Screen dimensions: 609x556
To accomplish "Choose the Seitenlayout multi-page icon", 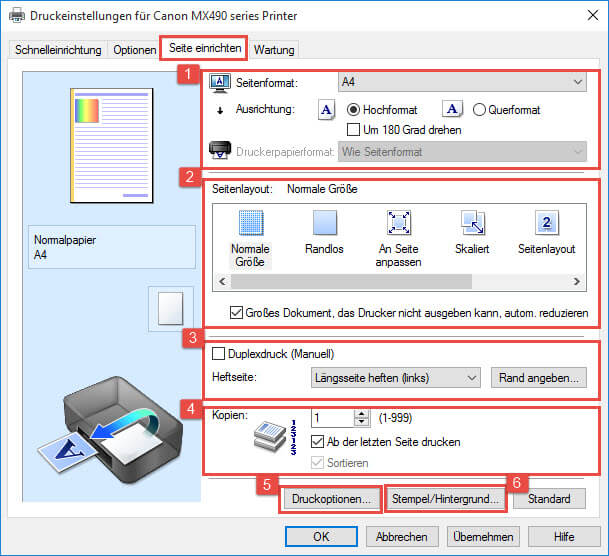I will click(x=546, y=223).
